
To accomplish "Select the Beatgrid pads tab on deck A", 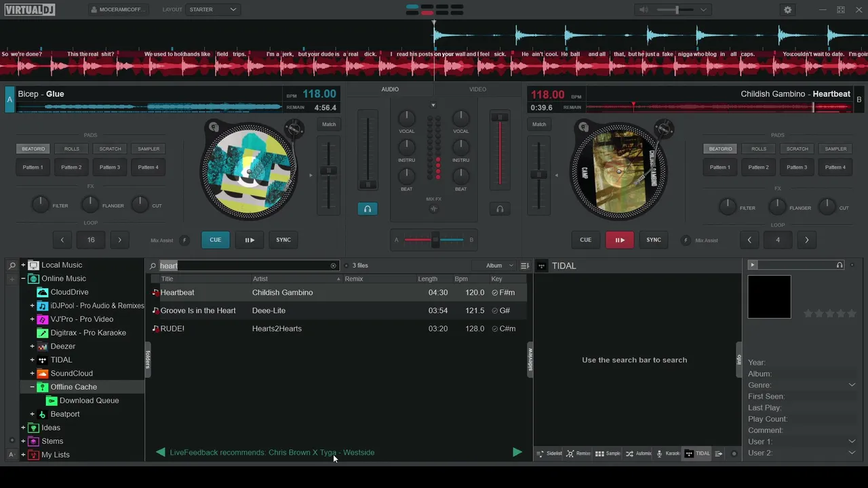I will (33, 149).
